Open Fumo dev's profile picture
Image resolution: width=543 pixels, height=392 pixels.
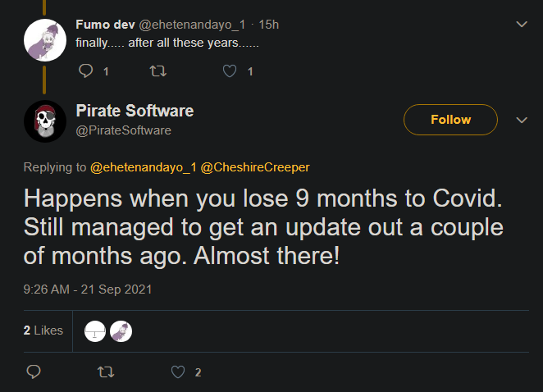point(44,39)
